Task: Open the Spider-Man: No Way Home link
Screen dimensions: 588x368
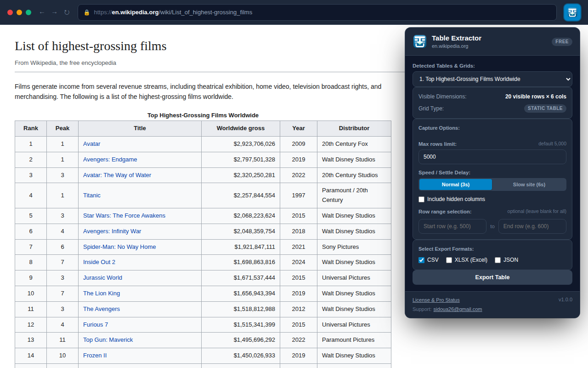Action: [x=119, y=247]
